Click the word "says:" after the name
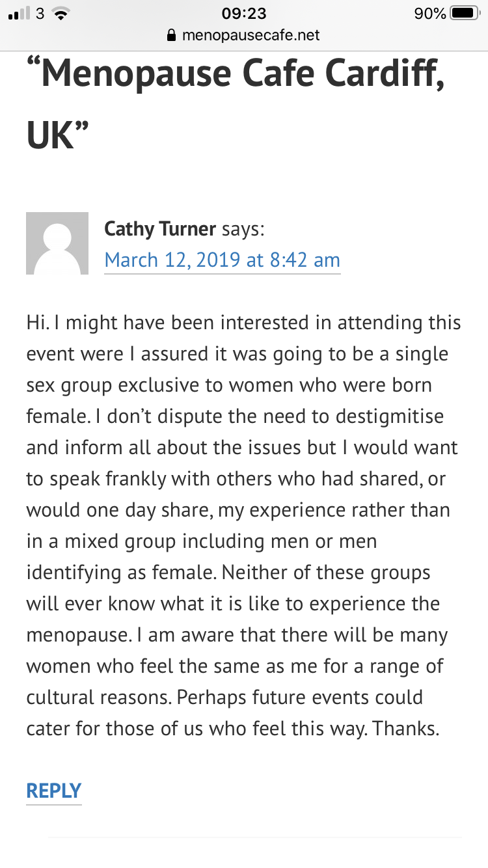 [243, 229]
